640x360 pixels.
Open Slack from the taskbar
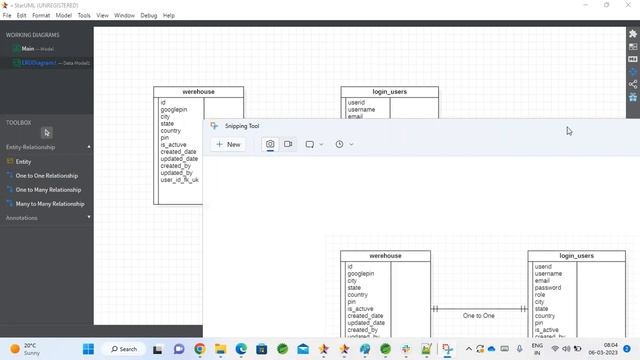tap(406, 349)
